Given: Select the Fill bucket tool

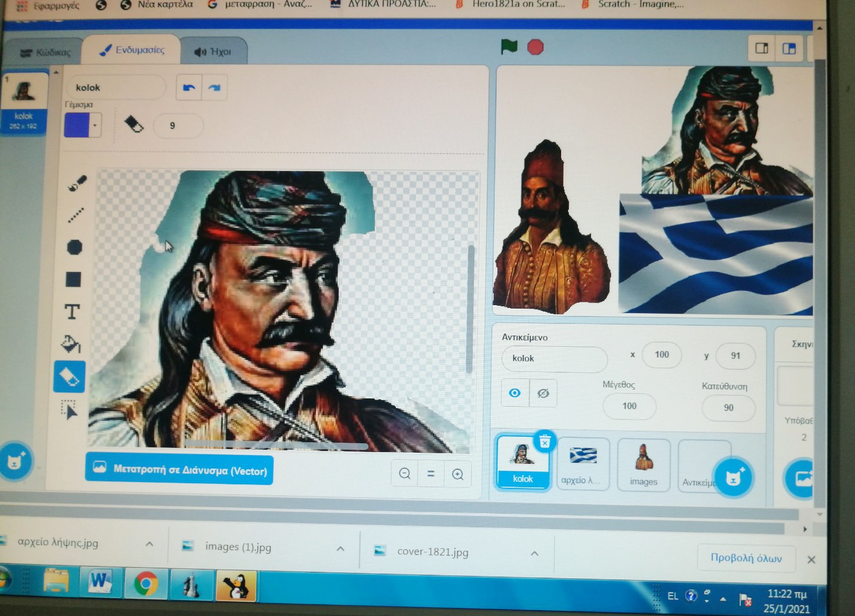Looking at the screenshot, I should (x=71, y=344).
